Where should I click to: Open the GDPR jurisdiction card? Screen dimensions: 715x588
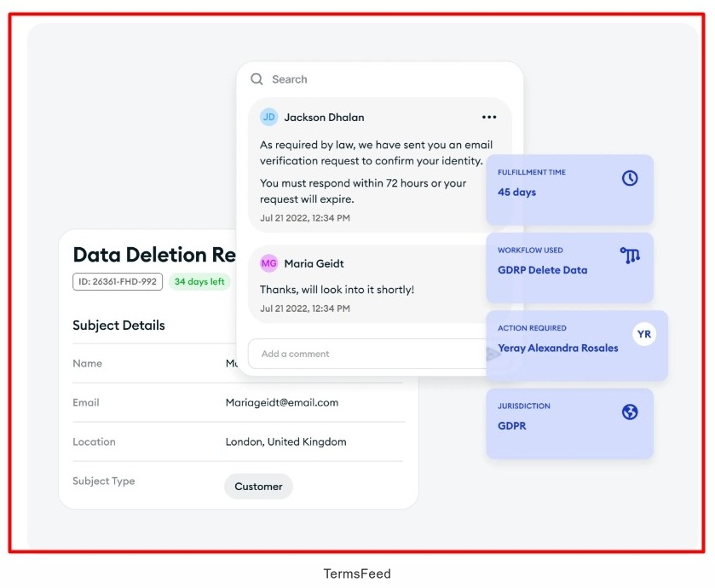tap(569, 424)
